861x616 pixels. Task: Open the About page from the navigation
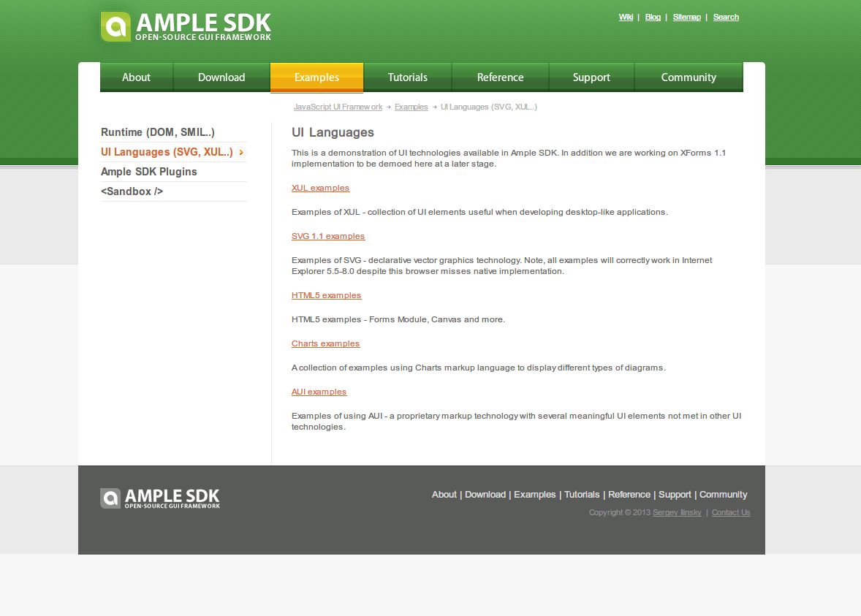click(136, 77)
